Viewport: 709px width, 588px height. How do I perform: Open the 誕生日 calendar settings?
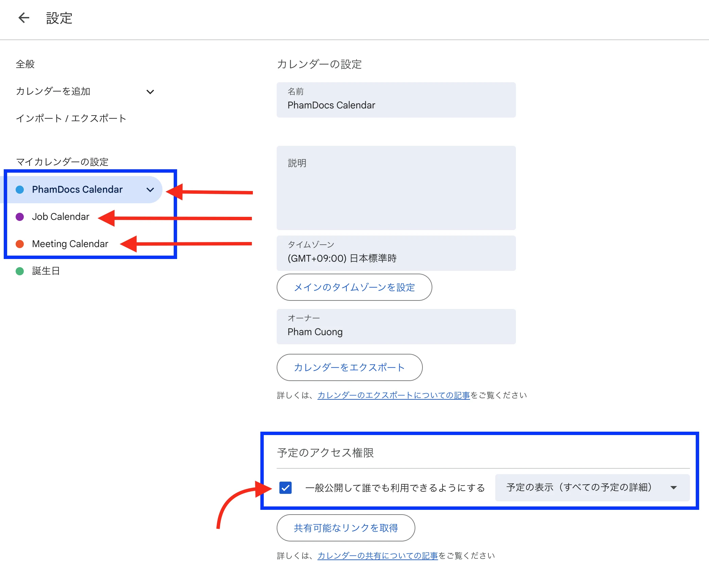[x=46, y=271]
